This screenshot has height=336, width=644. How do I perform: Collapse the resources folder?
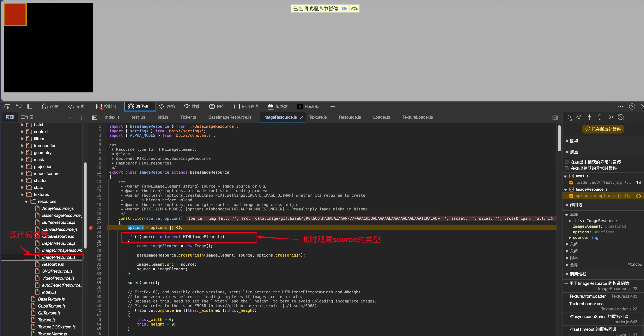pyautogui.click(x=26, y=201)
